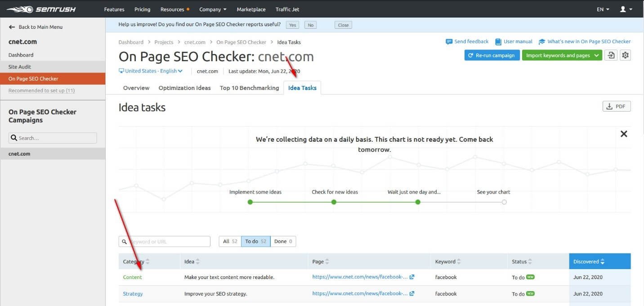Filter to To do 52 tasks
Screen dimensions: 644x306
(x=256, y=242)
